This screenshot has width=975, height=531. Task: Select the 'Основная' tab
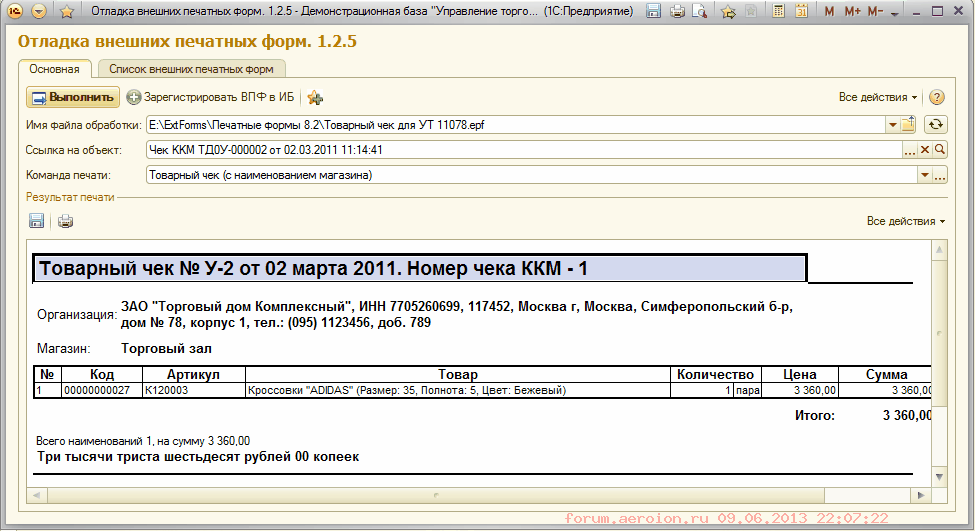pos(55,69)
